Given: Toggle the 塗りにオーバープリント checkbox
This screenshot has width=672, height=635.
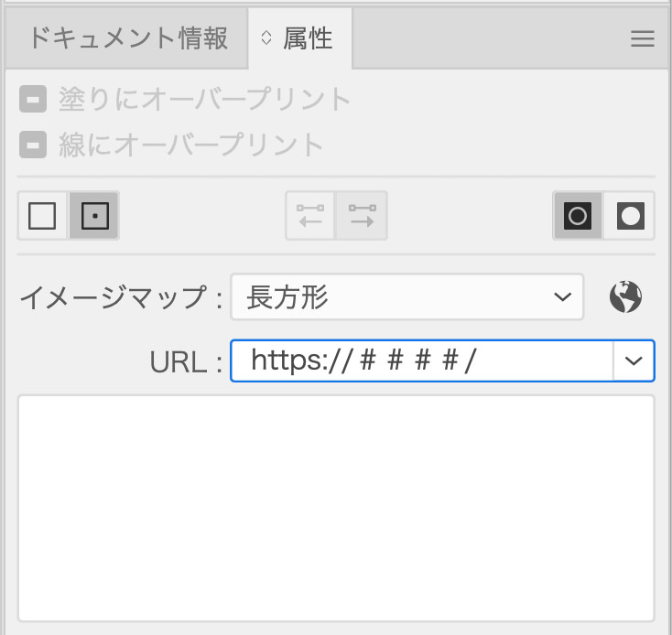Looking at the screenshot, I should point(33,99).
